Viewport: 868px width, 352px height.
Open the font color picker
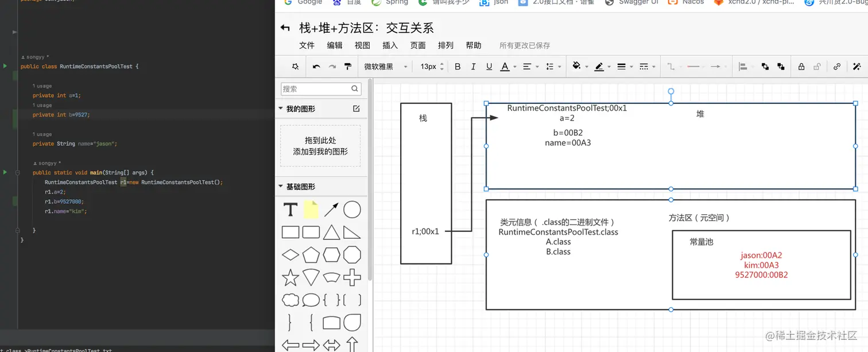click(x=508, y=67)
